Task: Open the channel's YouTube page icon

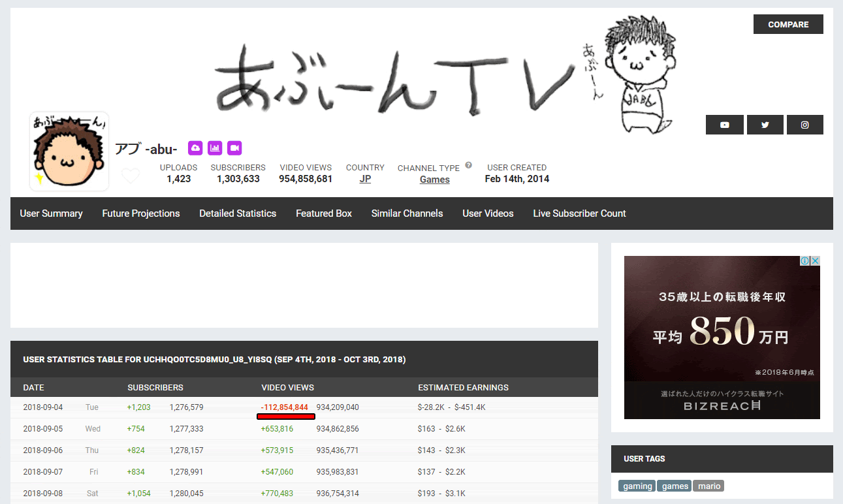Action: 724,125
